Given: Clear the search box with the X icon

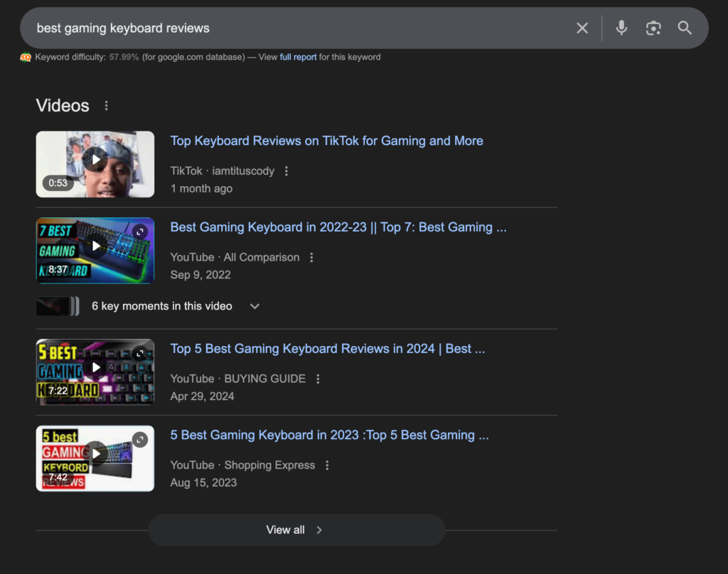Looking at the screenshot, I should coord(582,28).
